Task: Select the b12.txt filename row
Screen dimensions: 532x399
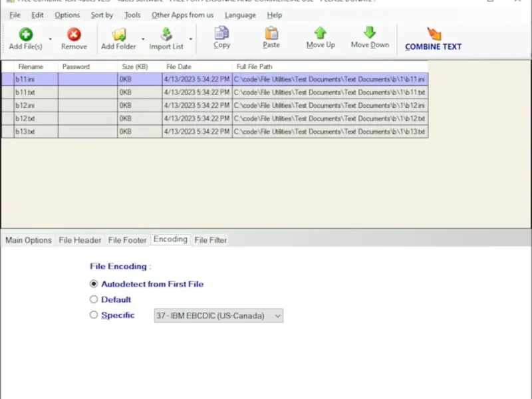Action: pyautogui.click(x=36, y=118)
